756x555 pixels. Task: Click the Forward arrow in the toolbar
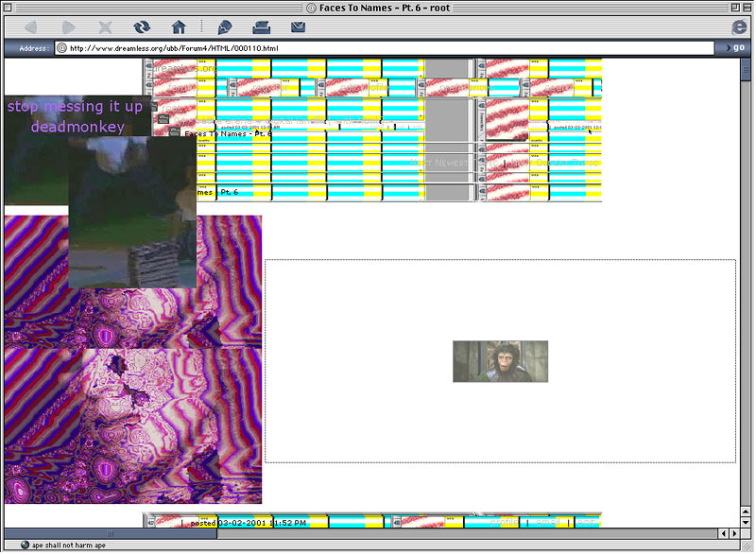coord(70,27)
